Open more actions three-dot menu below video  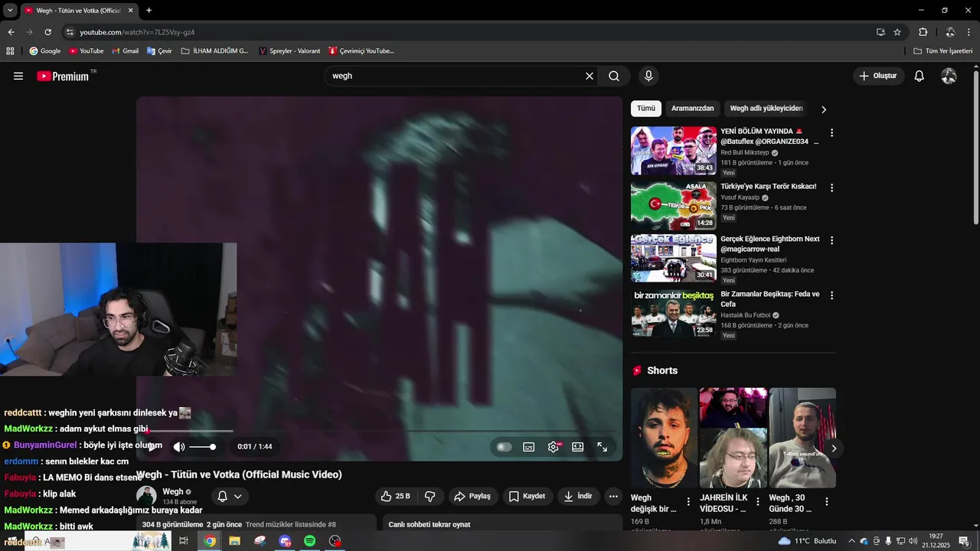click(613, 496)
